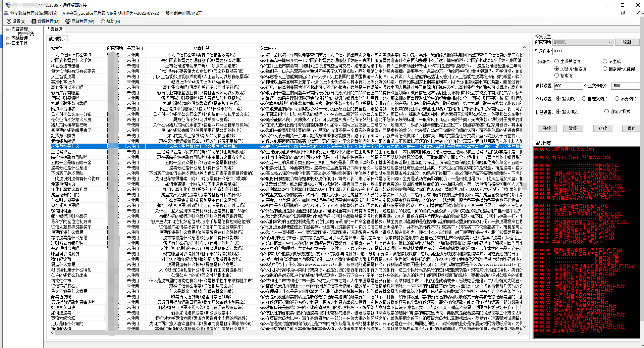644x348 pixels.
Task: Click the 無剑群站管理系统 app logo icon
Action: [x=6, y=13]
